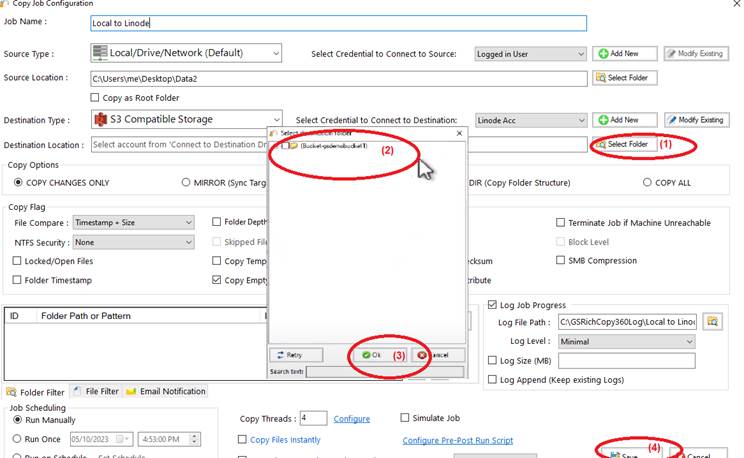The width and height of the screenshot is (744, 458).
Task: Enable SMB Compression checkbox
Action: (560, 260)
